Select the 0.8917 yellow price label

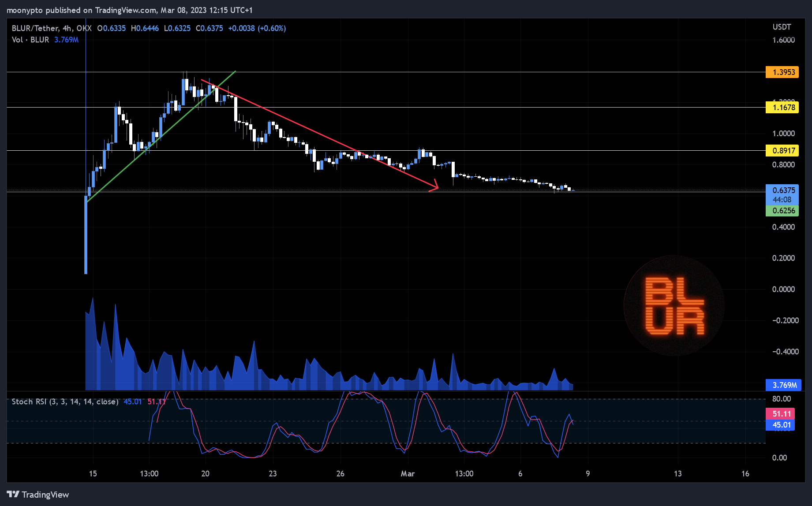782,151
